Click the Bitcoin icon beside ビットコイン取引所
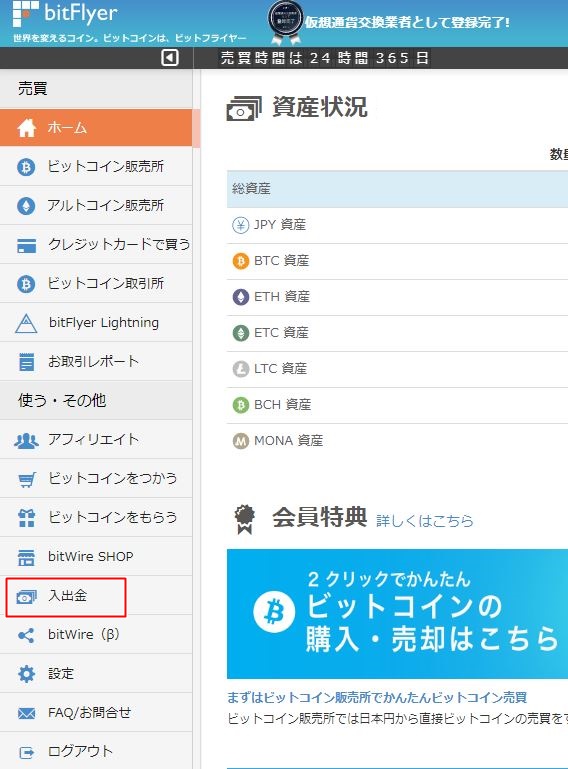The height and width of the screenshot is (769, 568). pyautogui.click(x=26, y=284)
